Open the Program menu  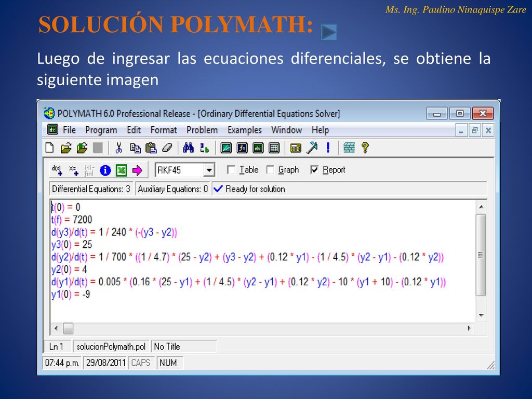click(101, 130)
